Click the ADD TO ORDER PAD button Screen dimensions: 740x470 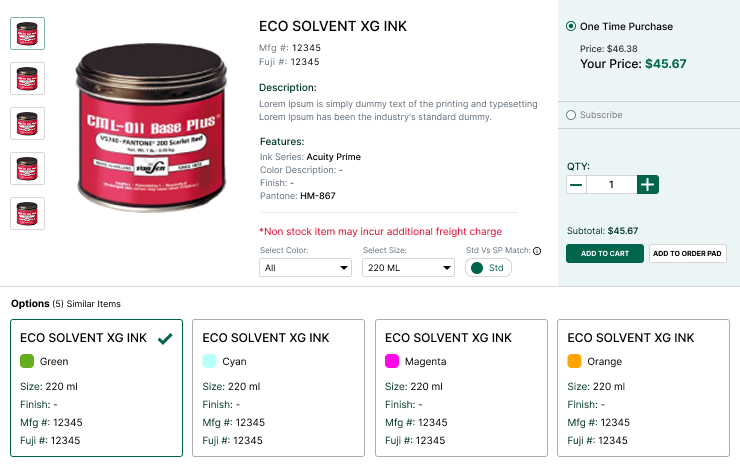pyautogui.click(x=687, y=253)
